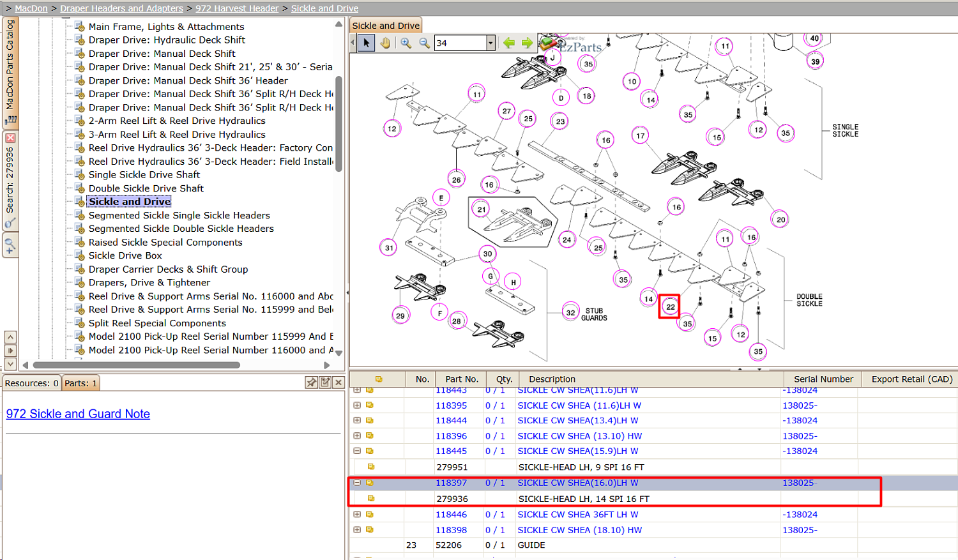Activate the pan hand tool
Image resolution: width=958 pixels, height=560 pixels.
385,43
